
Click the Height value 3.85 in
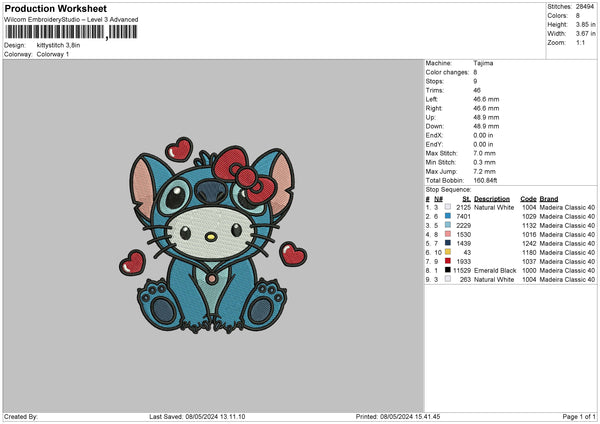pyautogui.click(x=585, y=24)
